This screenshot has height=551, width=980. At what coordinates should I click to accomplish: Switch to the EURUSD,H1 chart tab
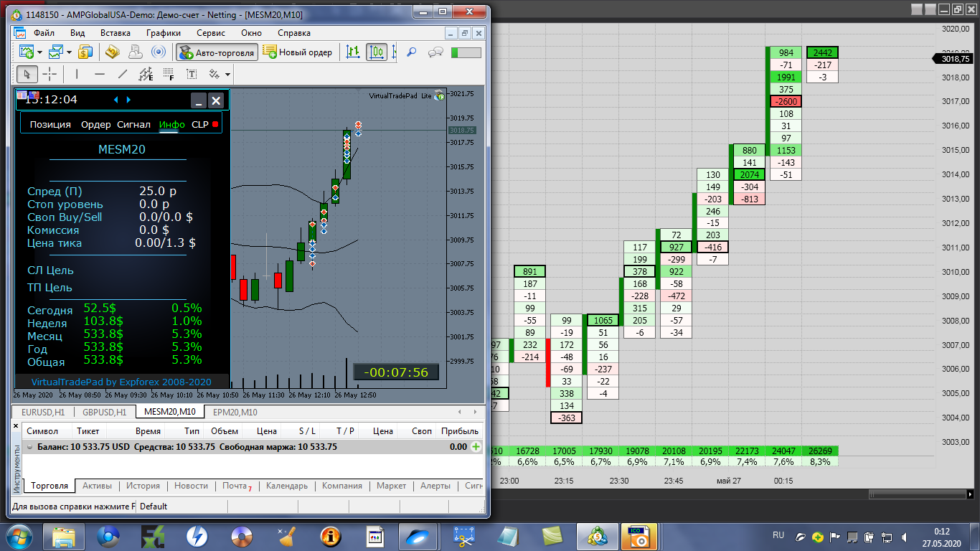44,412
